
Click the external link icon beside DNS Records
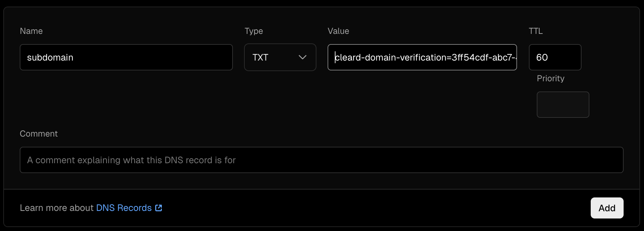tap(159, 208)
